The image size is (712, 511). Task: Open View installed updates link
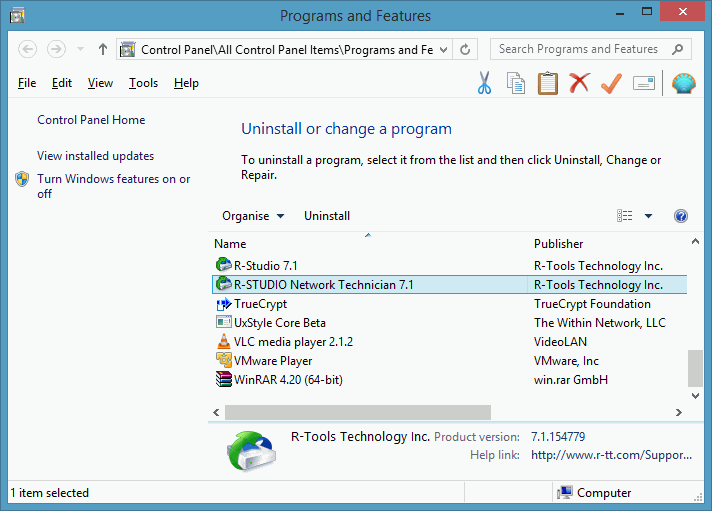coord(95,156)
